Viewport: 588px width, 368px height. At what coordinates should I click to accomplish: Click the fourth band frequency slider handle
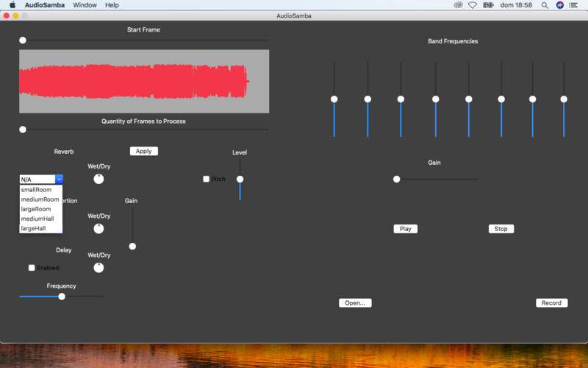435,99
